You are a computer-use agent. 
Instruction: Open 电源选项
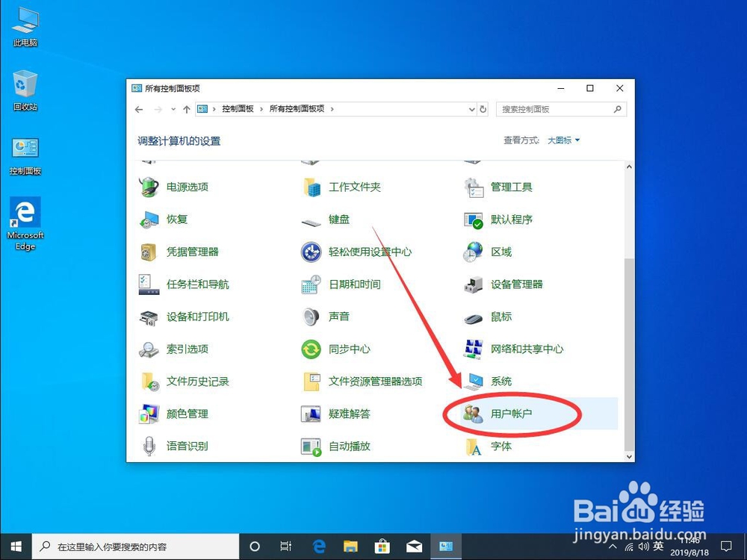coord(188,187)
